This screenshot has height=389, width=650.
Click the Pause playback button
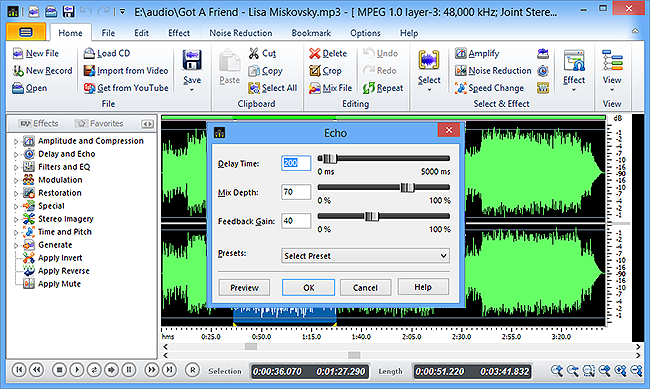[129, 370]
